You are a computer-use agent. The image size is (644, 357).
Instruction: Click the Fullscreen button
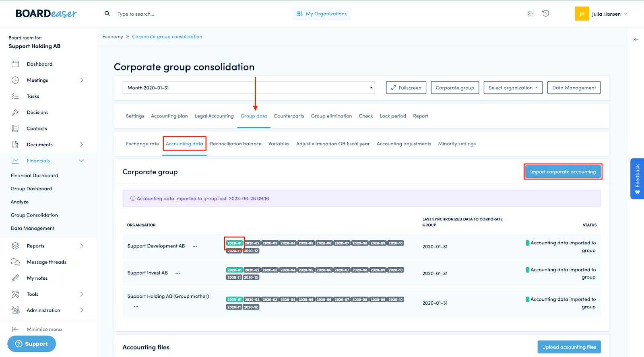406,88
